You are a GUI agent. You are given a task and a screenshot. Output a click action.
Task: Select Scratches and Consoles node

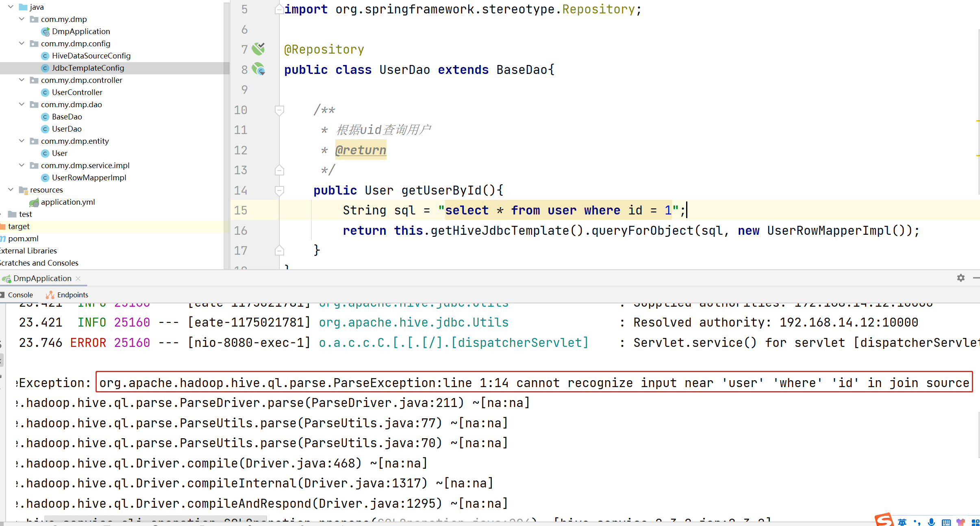coord(39,263)
